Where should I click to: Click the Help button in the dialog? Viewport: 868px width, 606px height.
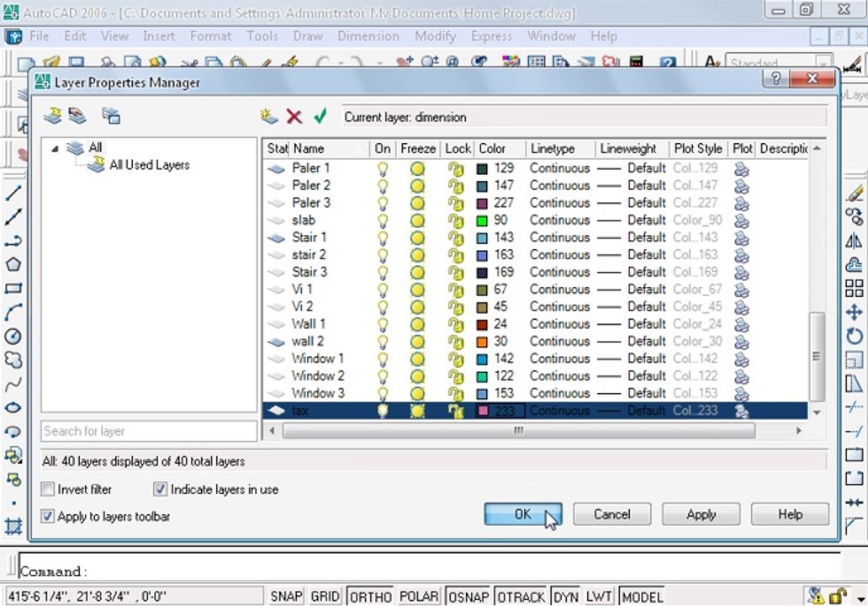(790, 514)
